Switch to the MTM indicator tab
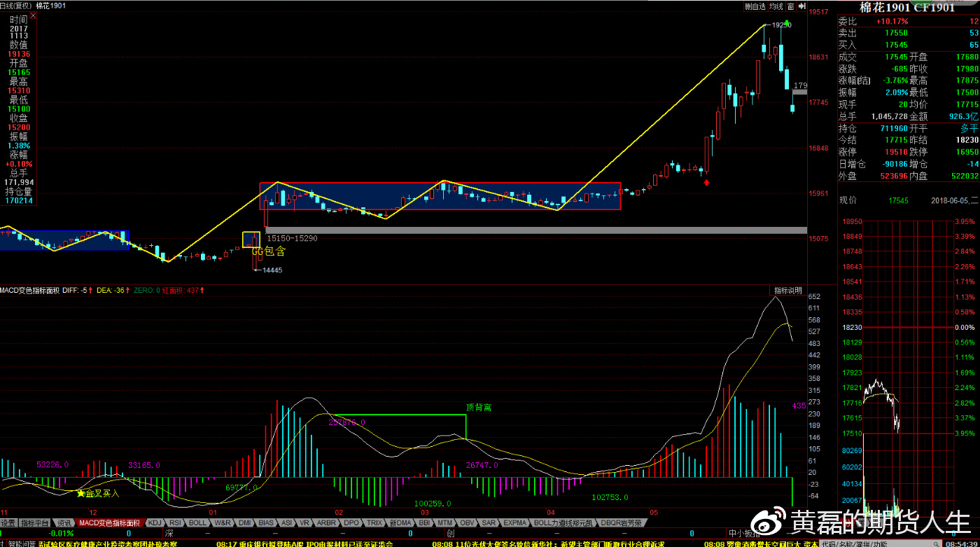Viewport: 980px width, 547px height. (446, 523)
